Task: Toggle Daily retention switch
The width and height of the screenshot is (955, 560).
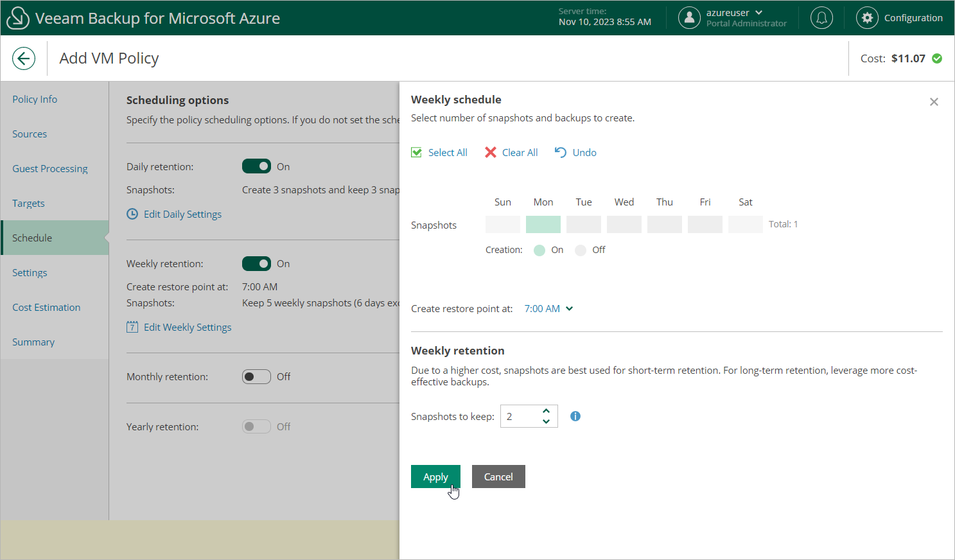Action: (256, 166)
